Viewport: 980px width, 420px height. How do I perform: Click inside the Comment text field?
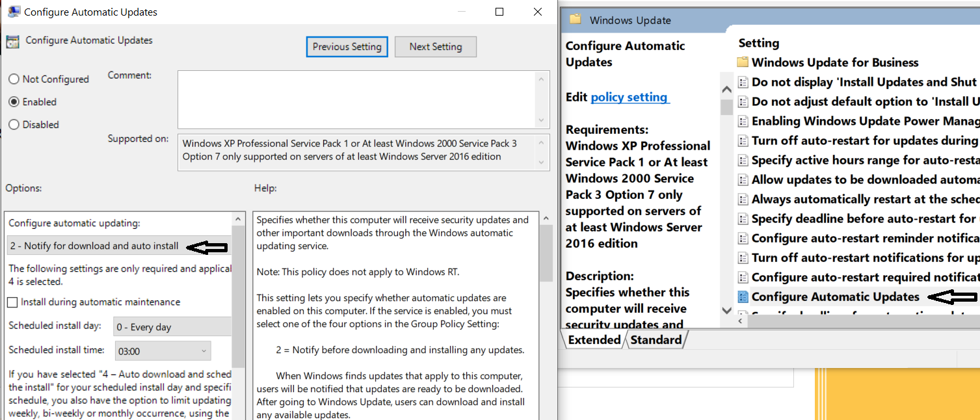tap(356, 99)
